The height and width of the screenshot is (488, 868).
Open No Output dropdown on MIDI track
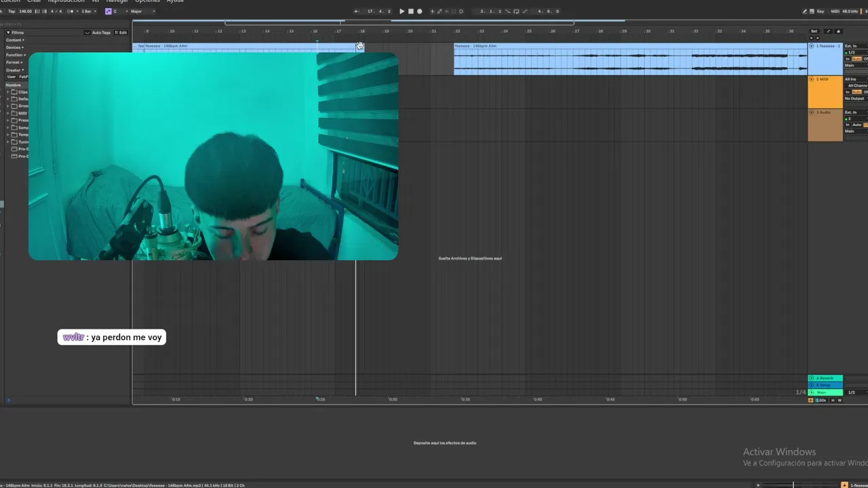click(x=856, y=99)
